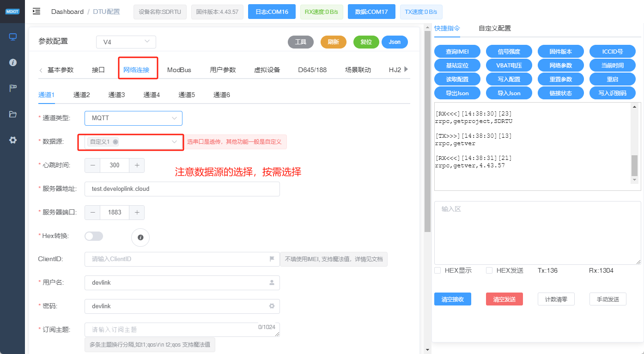Select the 通道2 tab
Image resolution: width=644 pixels, height=354 pixels.
coord(81,95)
